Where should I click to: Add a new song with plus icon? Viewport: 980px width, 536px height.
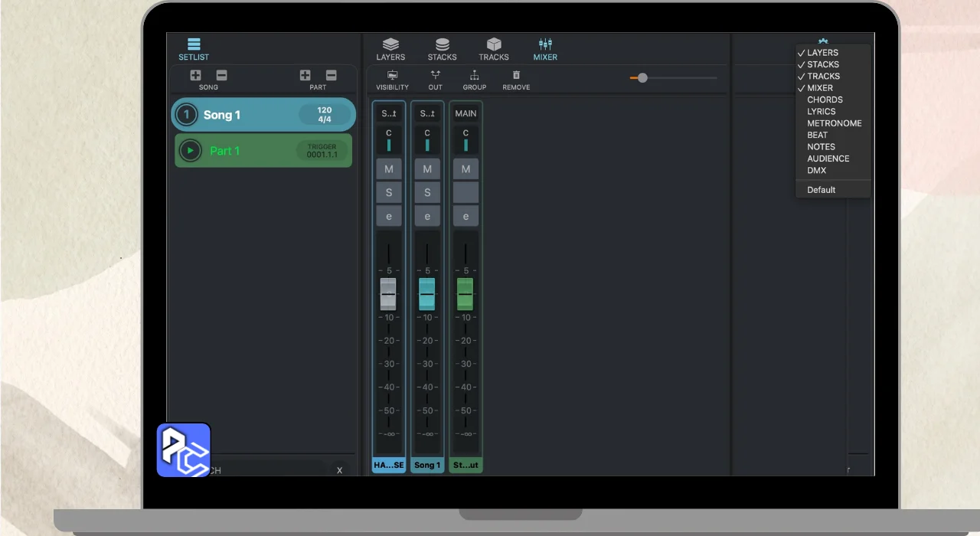coord(196,75)
